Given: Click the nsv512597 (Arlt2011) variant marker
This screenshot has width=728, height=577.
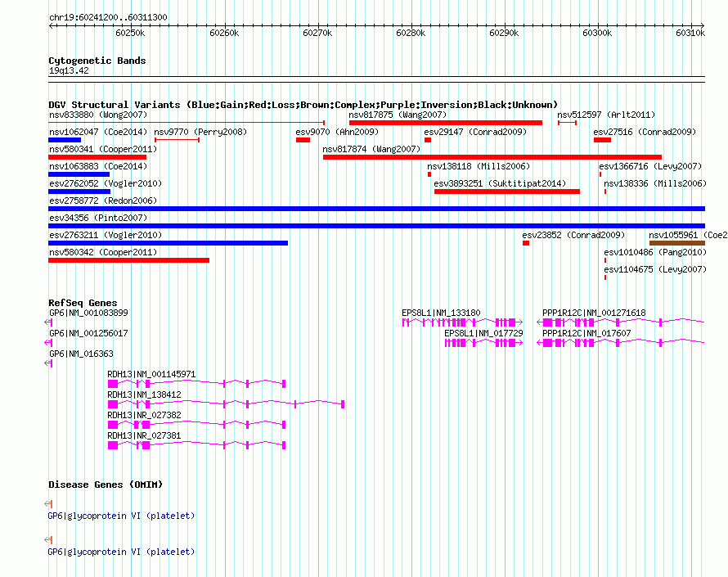Looking at the screenshot, I should coord(567,123).
